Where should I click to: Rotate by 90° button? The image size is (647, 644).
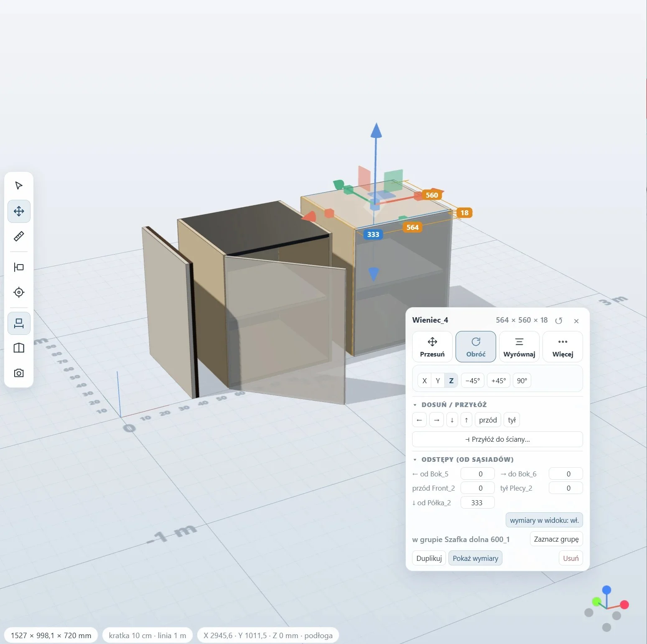coord(522,381)
